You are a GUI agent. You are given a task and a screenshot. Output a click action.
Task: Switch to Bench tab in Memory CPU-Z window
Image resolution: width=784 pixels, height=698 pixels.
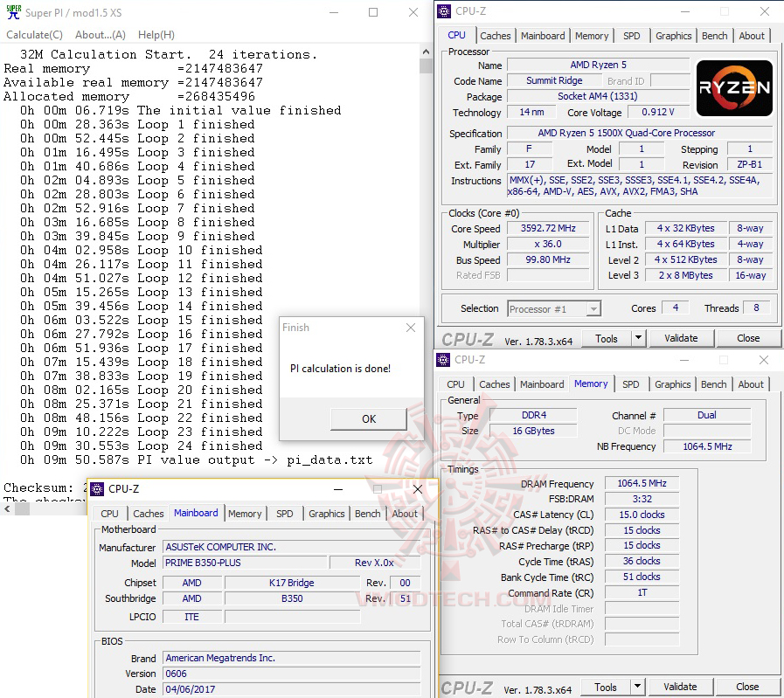(x=713, y=384)
